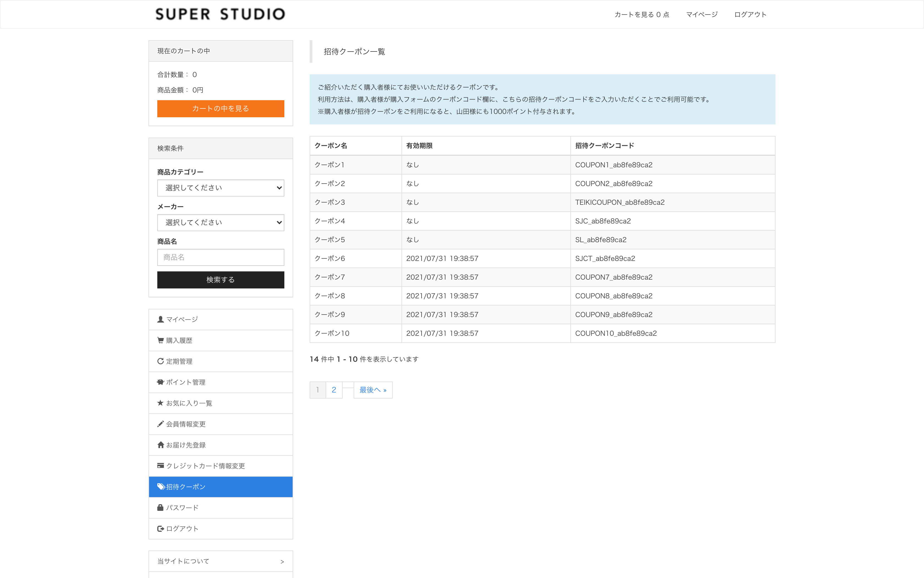Click the pencil icon beside 会員情報変更
The image size is (924, 578).
(x=160, y=424)
